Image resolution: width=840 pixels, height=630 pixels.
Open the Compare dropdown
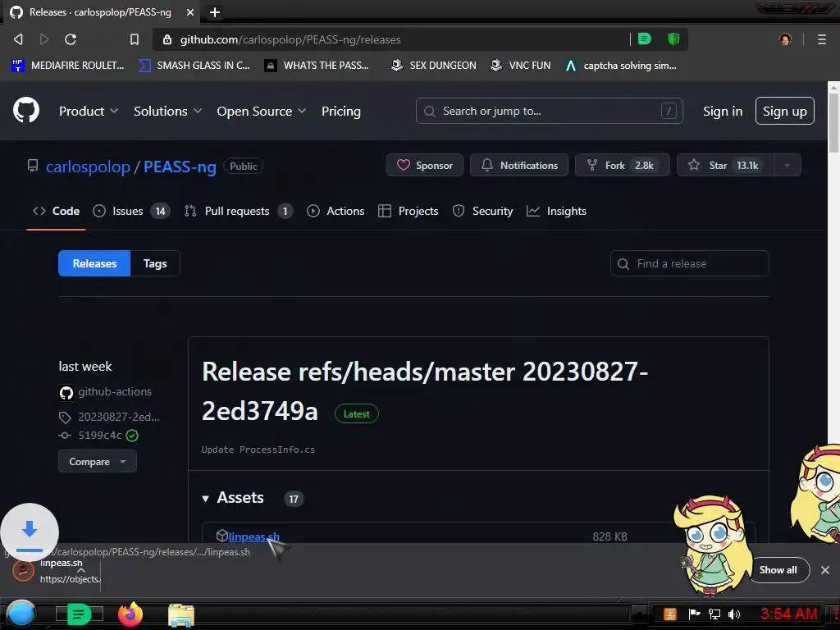pos(98,461)
